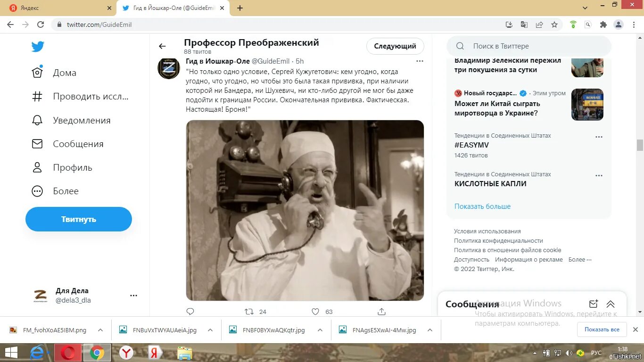The image size is (644, 362).
Task: Open Условия использования link
Action: click(x=487, y=231)
